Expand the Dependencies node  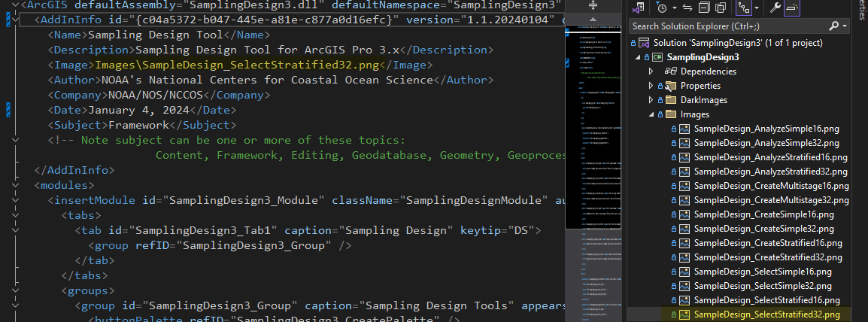[651, 71]
